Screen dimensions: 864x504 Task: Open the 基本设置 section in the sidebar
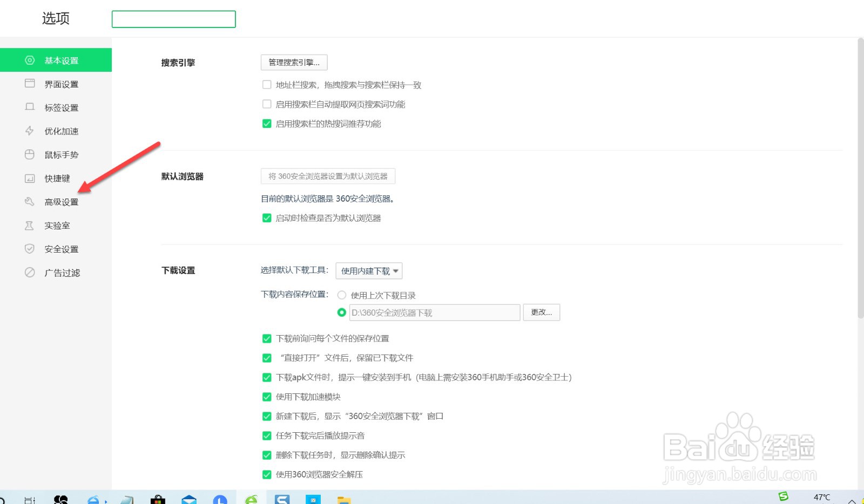pos(56,60)
